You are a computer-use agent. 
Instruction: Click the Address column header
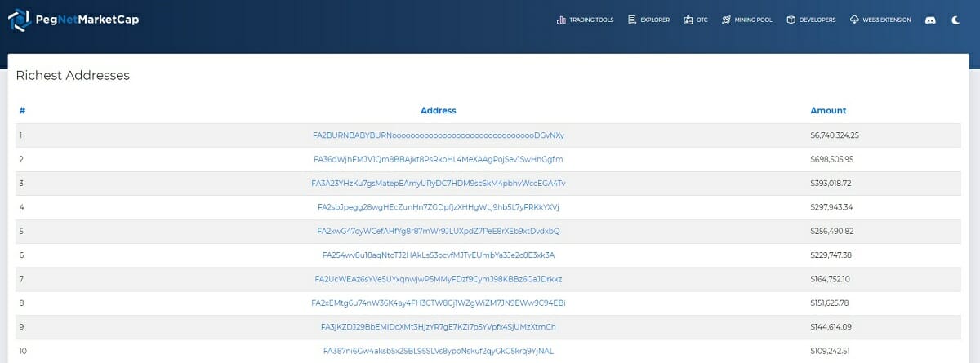pos(439,111)
